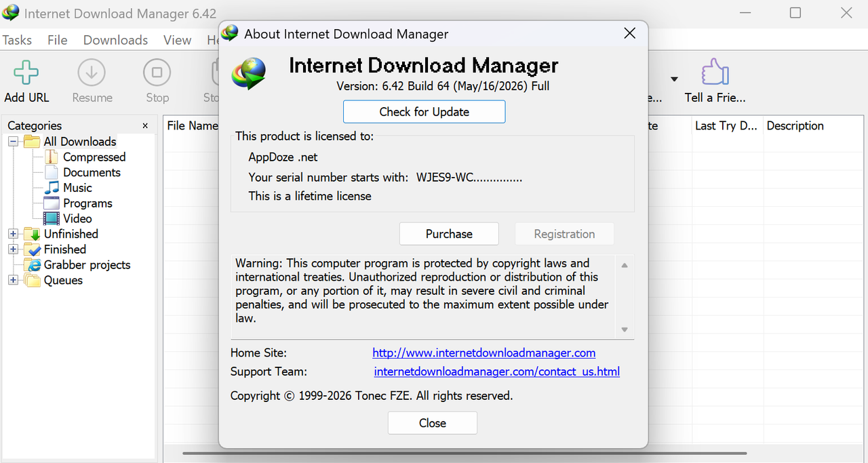Screen dimensions: 868x463
Task: Click the IDM icon in main title bar
Action: [11, 13]
